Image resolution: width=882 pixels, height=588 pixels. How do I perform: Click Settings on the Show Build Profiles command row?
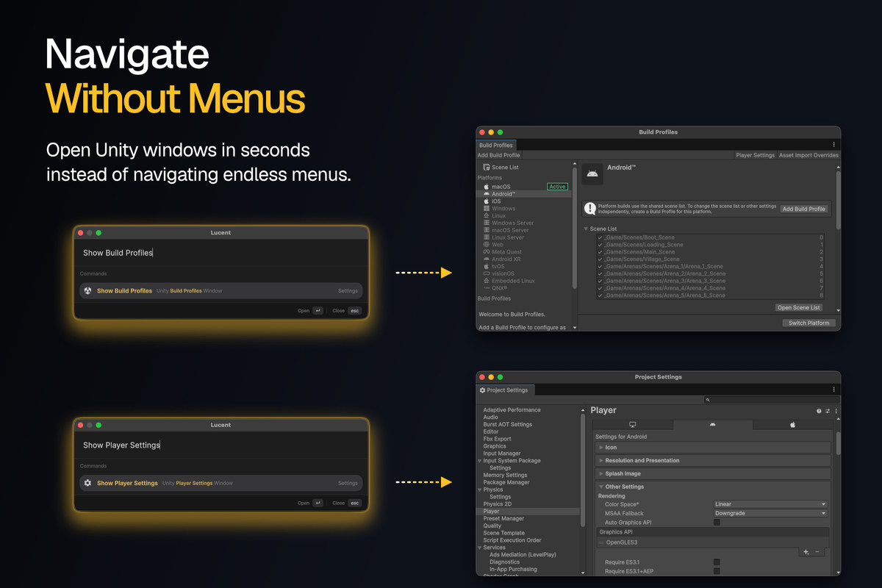(348, 291)
